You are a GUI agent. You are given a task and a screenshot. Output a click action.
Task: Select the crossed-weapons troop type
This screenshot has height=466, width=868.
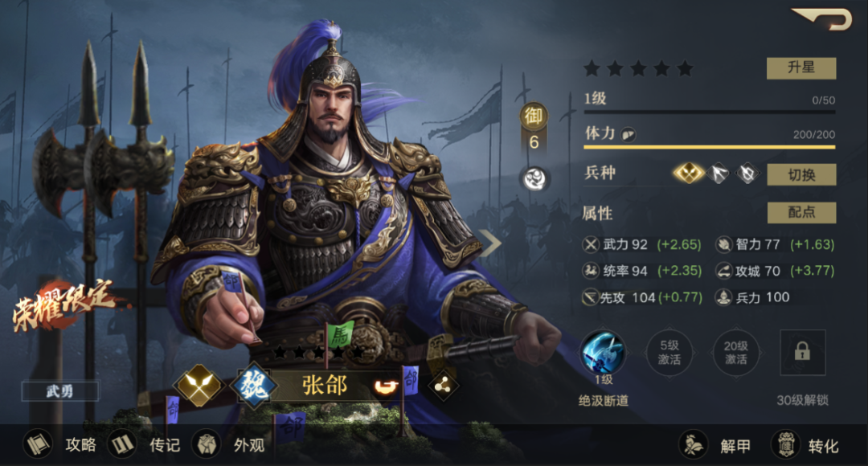coord(689,174)
